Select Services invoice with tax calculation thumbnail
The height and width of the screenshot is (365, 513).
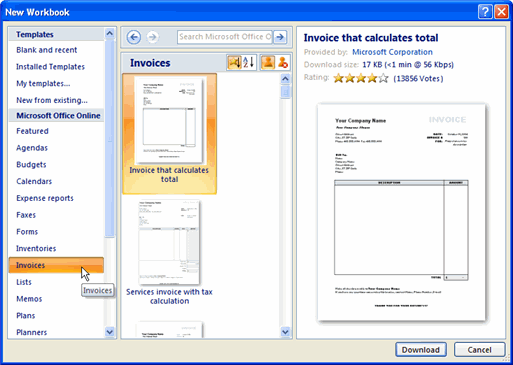click(169, 242)
